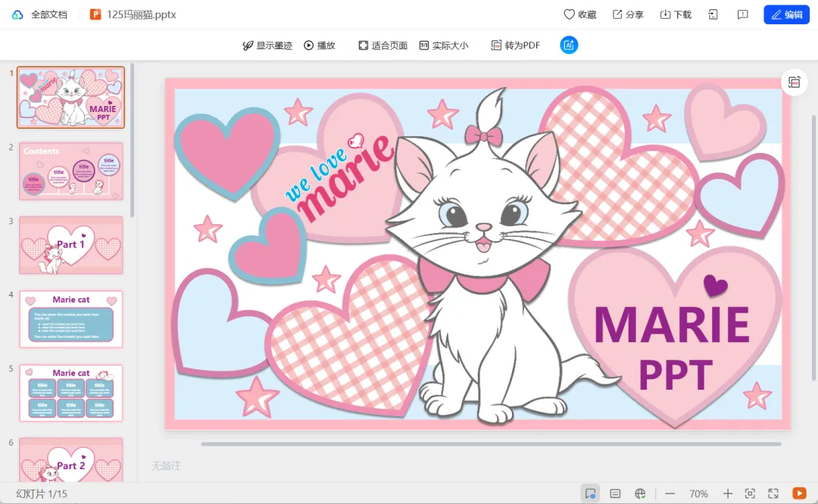
Task: Open the 70% zoom level menu
Action: (698, 493)
